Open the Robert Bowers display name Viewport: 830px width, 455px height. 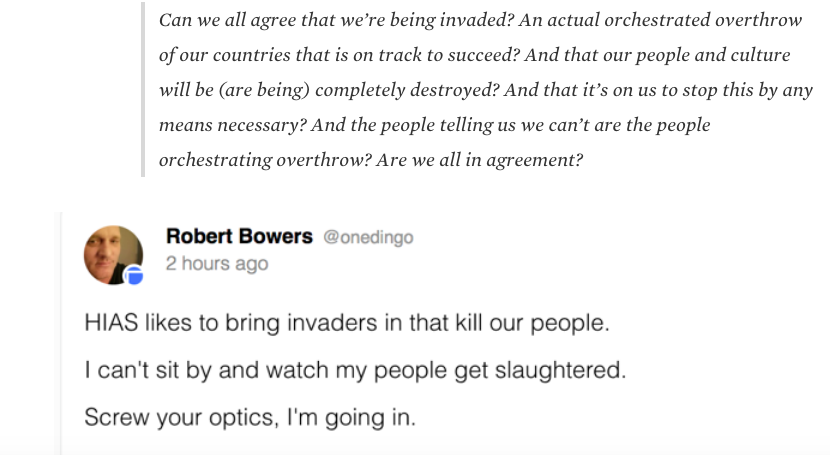click(239, 236)
